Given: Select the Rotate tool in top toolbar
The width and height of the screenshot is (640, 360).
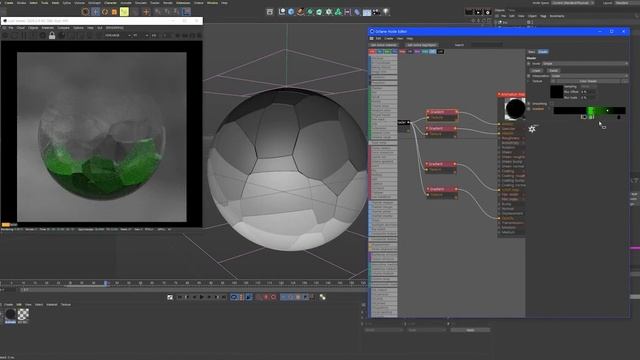Looking at the screenshot, I should coord(105,12).
